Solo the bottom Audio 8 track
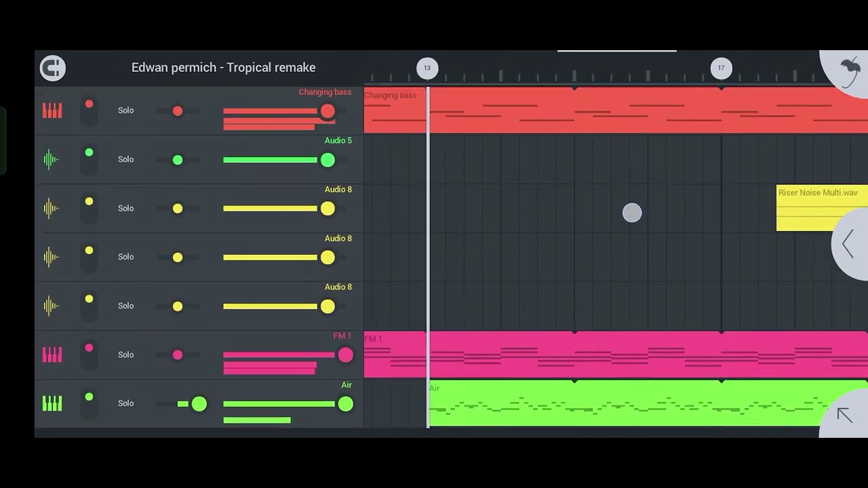Screen dimensions: 868x488 (x=126, y=306)
